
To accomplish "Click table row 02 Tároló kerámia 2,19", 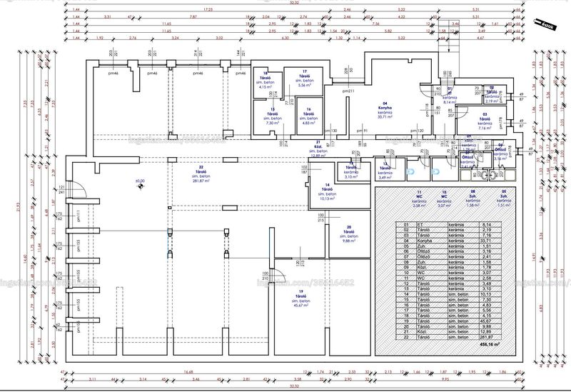I will (449, 230).
